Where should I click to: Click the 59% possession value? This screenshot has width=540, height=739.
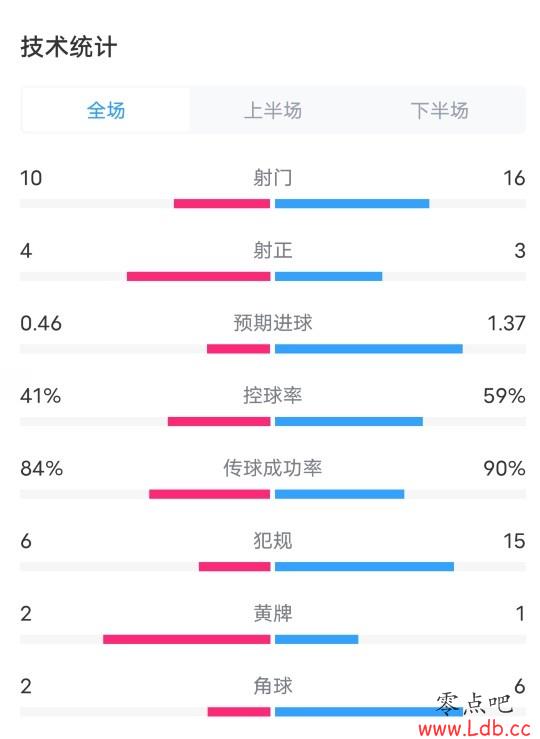(504, 395)
